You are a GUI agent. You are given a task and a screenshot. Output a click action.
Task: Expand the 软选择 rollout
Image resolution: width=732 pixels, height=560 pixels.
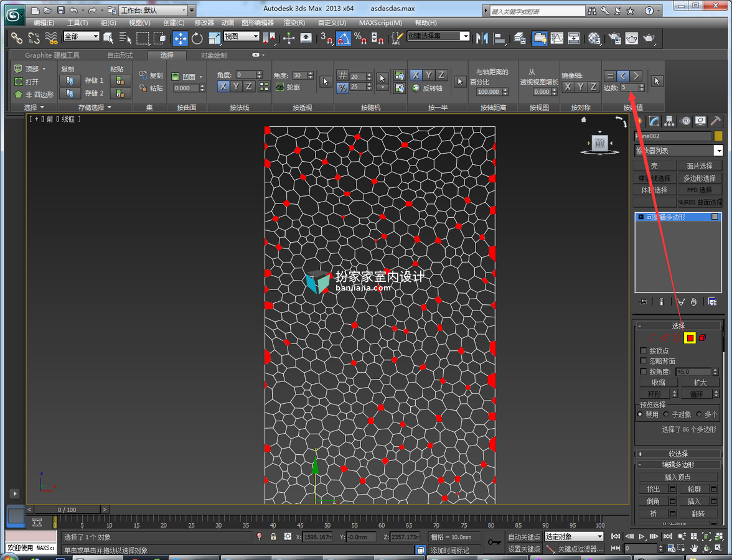click(678, 454)
